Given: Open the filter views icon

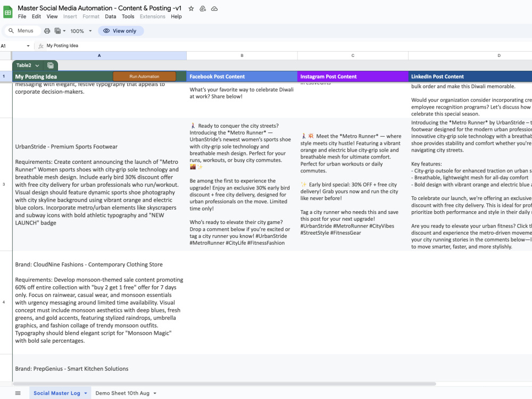Looking at the screenshot, I should [57, 31].
